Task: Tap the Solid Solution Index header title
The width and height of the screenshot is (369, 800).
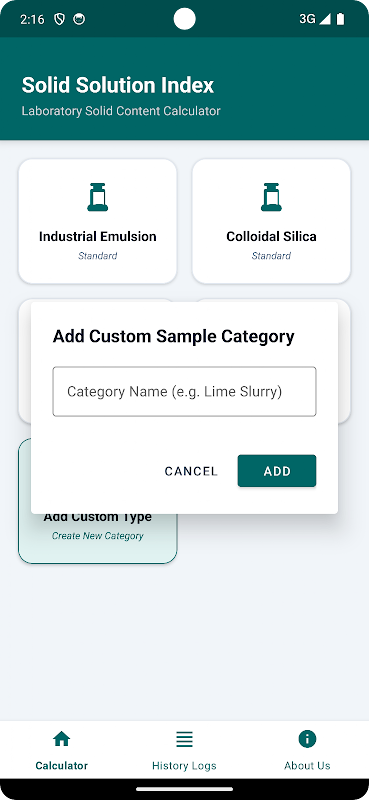Action: tap(118, 85)
